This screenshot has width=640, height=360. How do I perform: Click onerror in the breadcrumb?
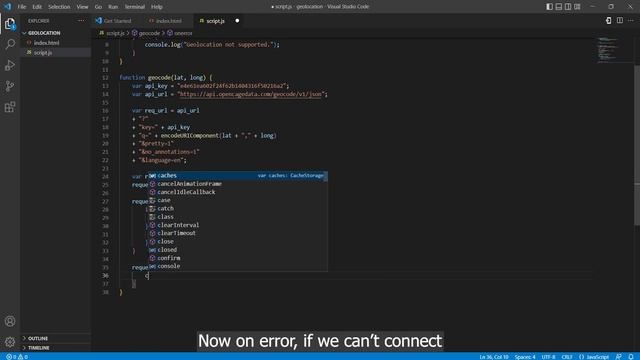point(183,33)
